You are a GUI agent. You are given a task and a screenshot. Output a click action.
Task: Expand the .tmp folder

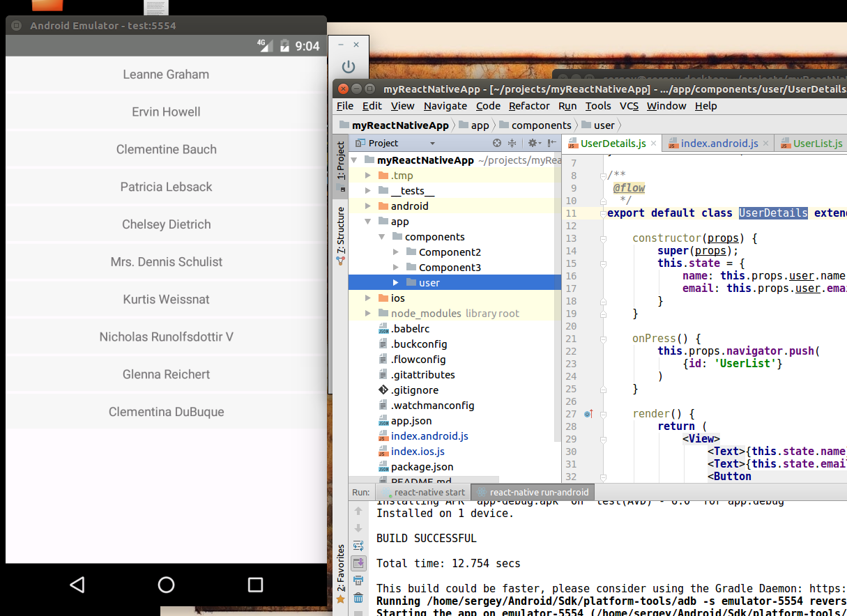click(x=368, y=176)
